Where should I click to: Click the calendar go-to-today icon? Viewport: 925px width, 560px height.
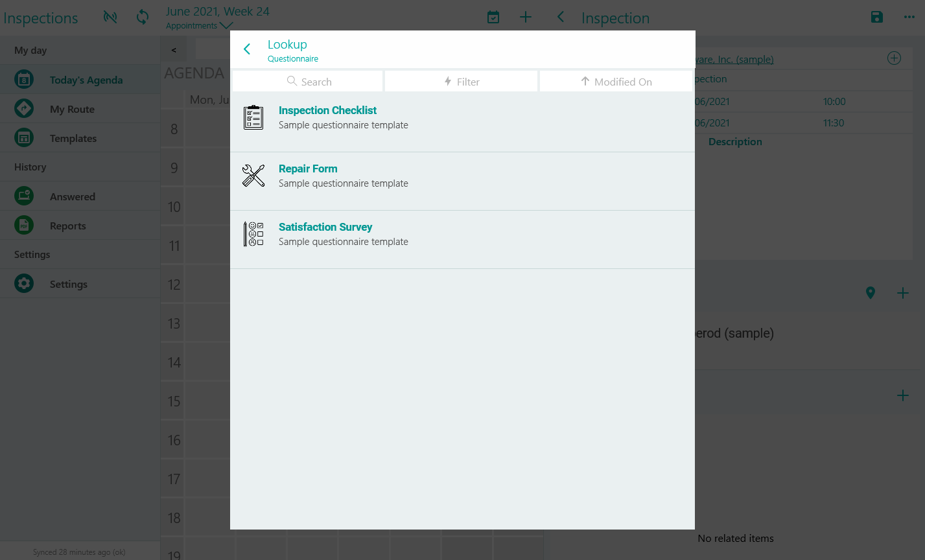coord(493,17)
